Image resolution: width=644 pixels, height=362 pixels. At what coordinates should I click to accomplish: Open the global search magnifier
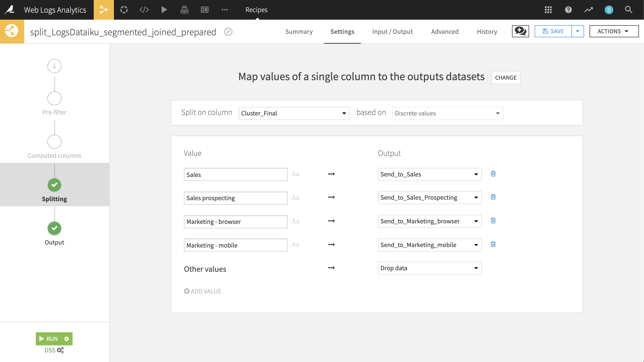[x=629, y=10]
